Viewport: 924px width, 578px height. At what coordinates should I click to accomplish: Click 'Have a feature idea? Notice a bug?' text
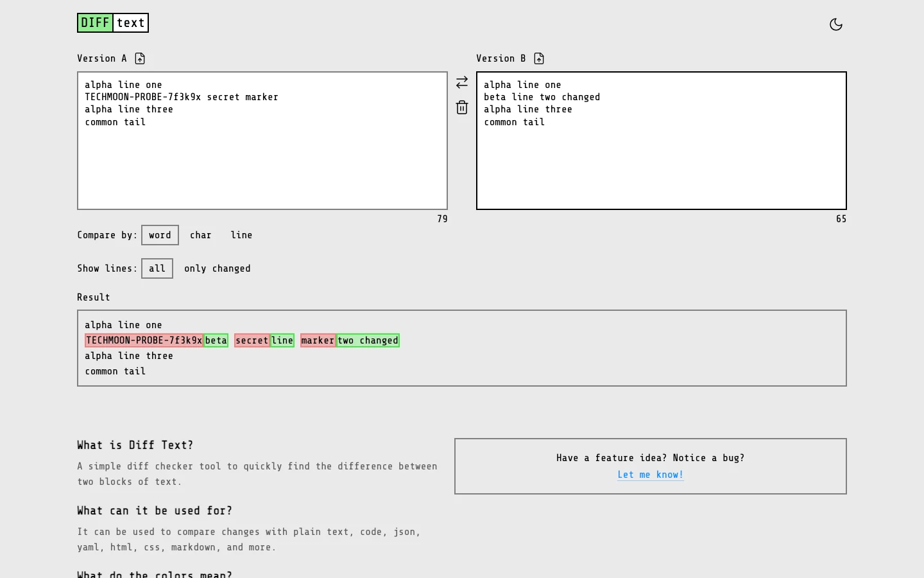tap(651, 458)
